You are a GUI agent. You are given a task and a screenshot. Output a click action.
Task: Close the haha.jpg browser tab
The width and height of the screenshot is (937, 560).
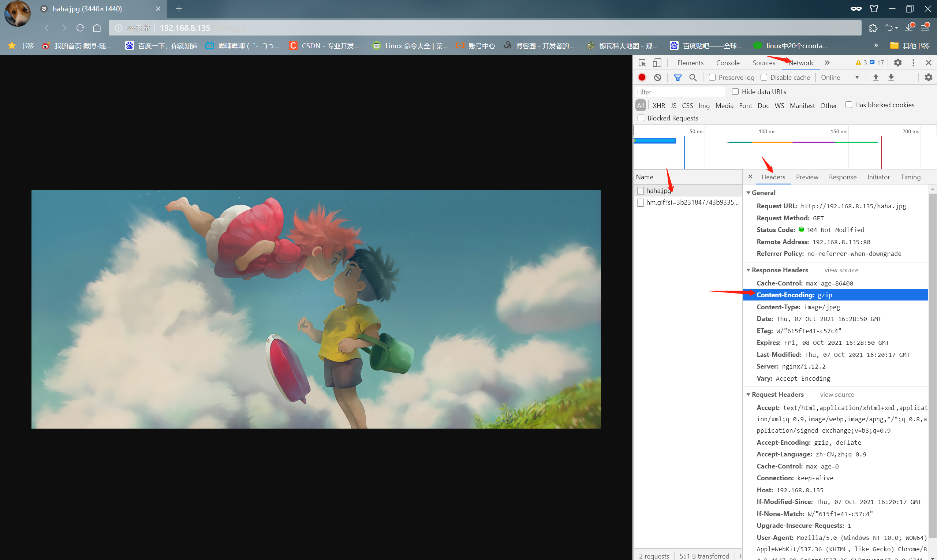point(158,9)
